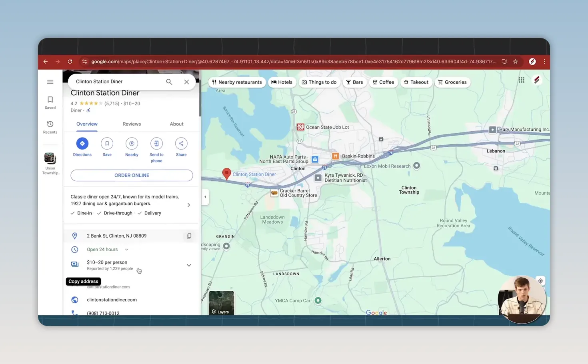Image resolution: width=588 pixels, height=364 pixels.
Task: Click the search magnifier icon
Action: [x=169, y=82]
